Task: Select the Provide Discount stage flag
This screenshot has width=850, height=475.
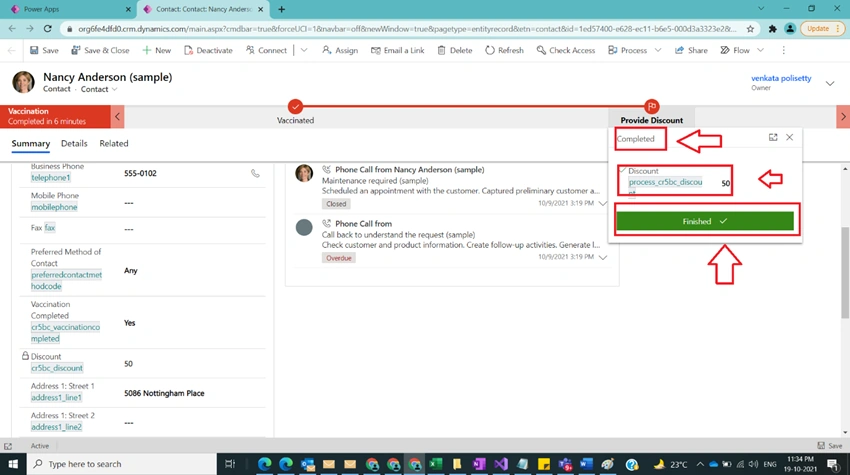Action: [652, 106]
